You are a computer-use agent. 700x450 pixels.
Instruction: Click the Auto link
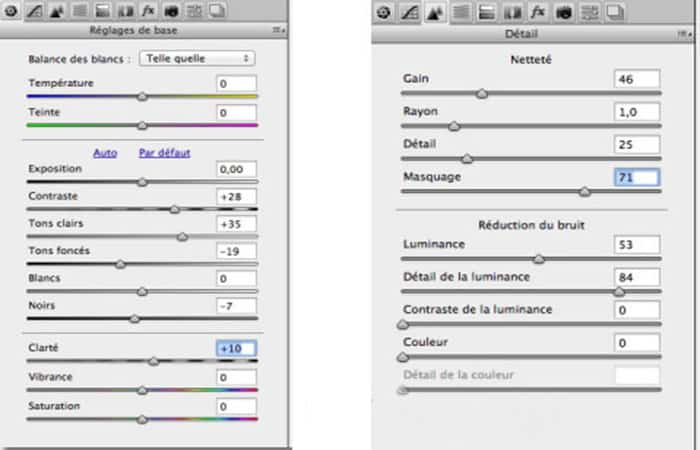pos(105,153)
